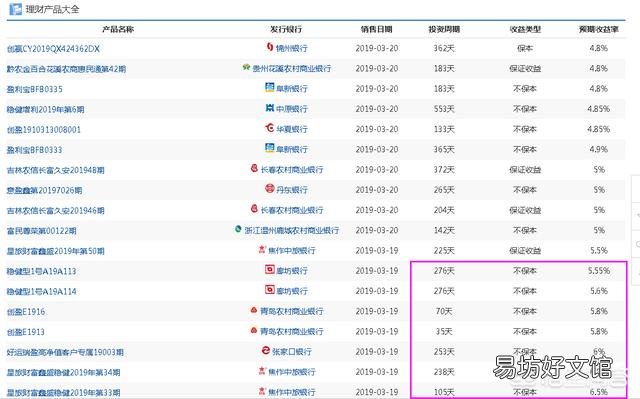640x399 pixels.
Task: Click the 浙江温州鹿城农村商业银行 name link
Action: tap(291, 231)
